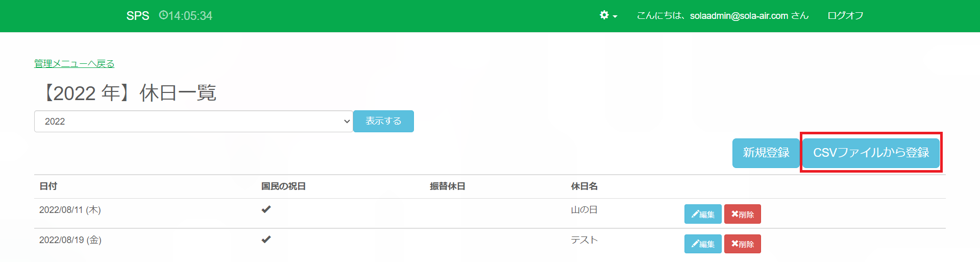Image resolution: width=980 pixels, height=262 pixels.
Task: Click pencil edit icon for 山の日 row
Action: [695, 215]
